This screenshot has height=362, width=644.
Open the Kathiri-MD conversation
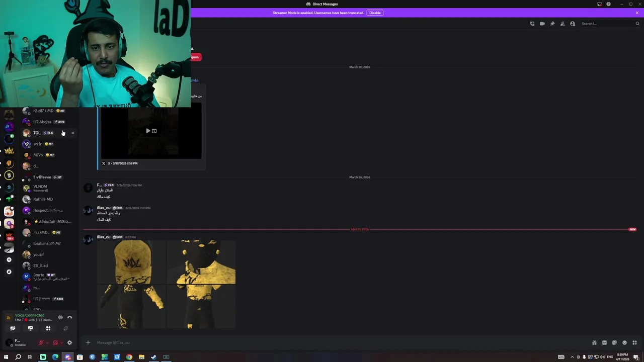point(48,199)
